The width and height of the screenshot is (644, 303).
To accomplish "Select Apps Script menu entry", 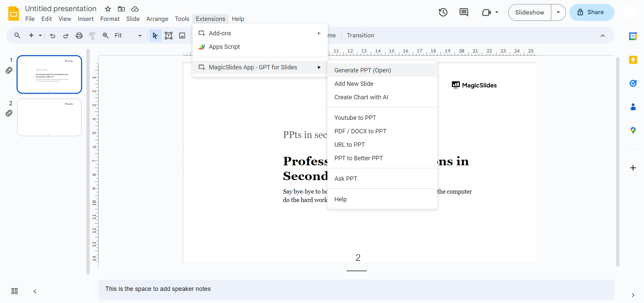I will pyautogui.click(x=260, y=47).
